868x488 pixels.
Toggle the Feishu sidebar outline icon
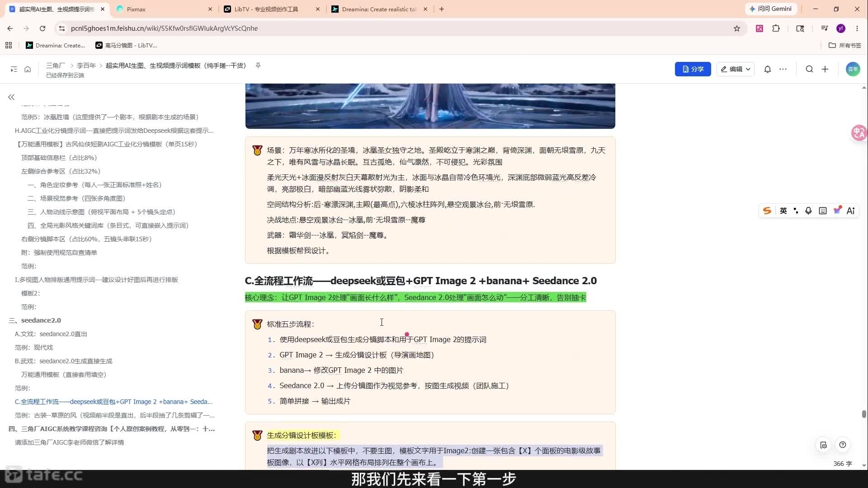[x=14, y=69]
